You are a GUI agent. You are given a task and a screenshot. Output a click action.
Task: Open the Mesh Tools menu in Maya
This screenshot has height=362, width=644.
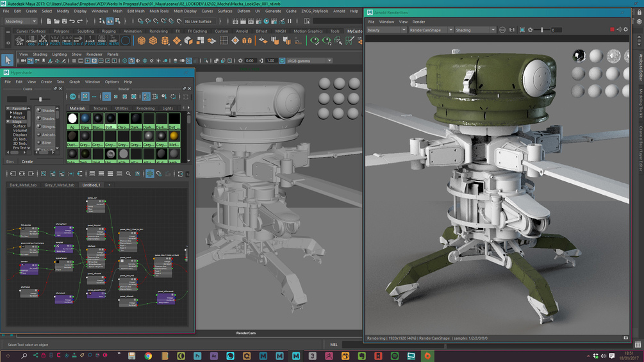pos(159,11)
